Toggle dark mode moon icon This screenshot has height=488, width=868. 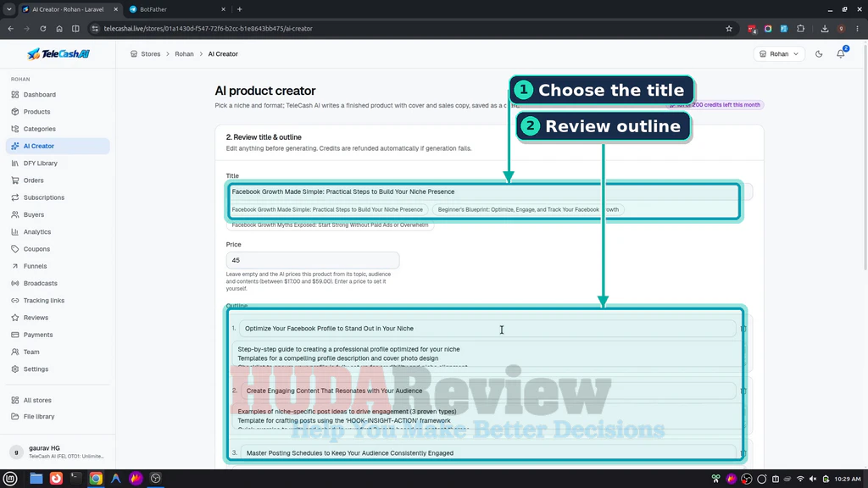point(819,54)
